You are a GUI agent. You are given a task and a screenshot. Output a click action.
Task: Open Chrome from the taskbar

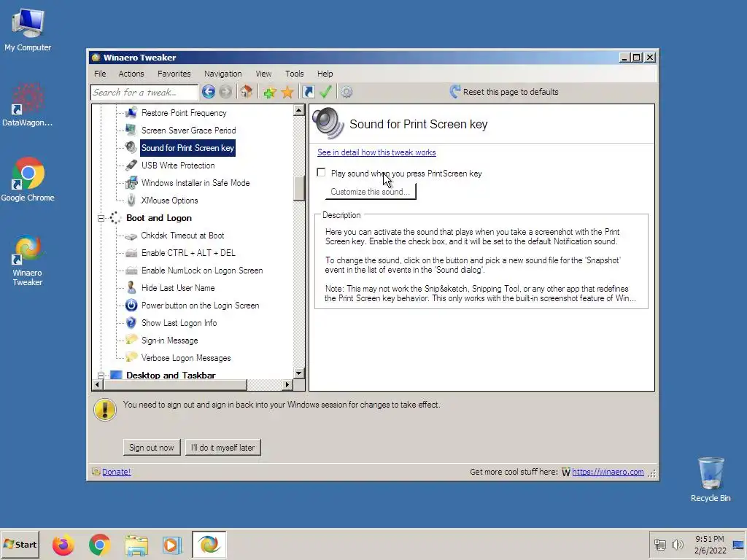pyautogui.click(x=99, y=545)
